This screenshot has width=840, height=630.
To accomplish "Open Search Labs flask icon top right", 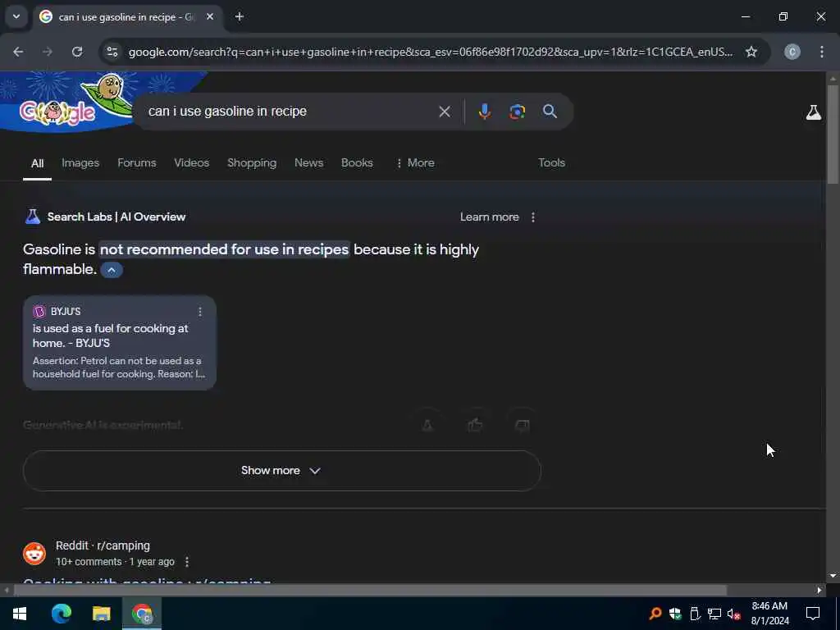I will 813,112.
